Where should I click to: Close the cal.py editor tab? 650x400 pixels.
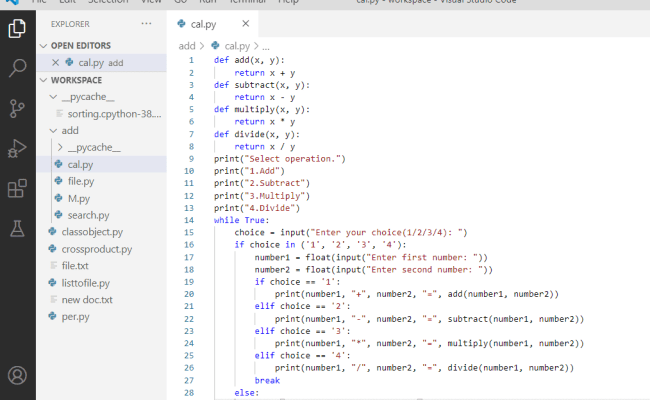[246, 24]
